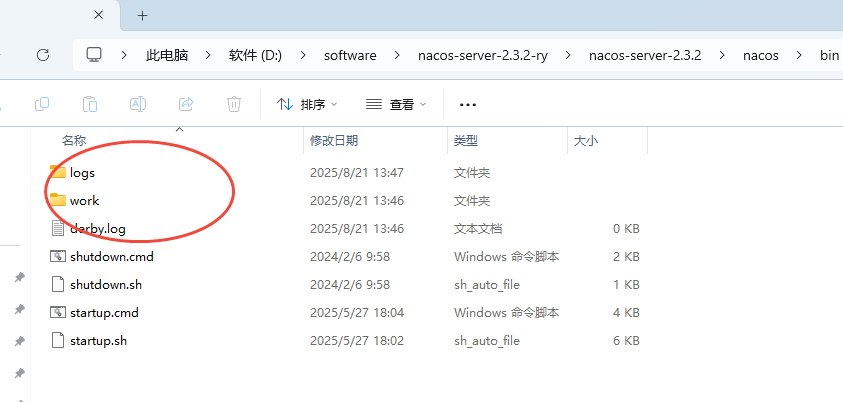Image resolution: width=843 pixels, height=402 pixels.
Task: Go to nacos breadcrumb segment
Action: 761,55
